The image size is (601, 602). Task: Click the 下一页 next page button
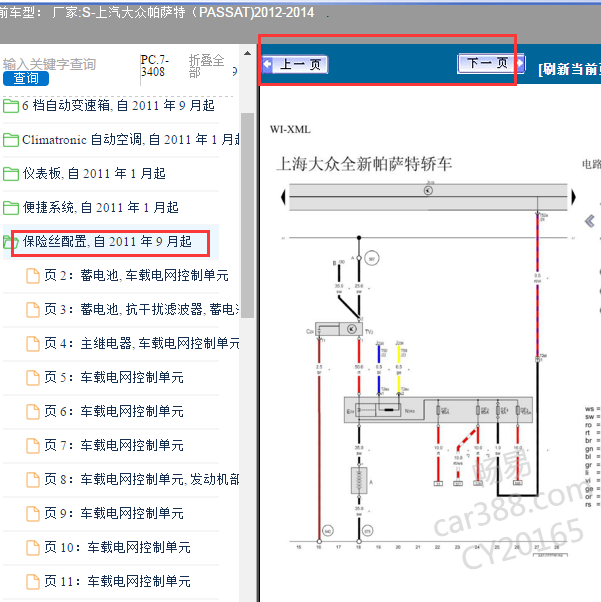pyautogui.click(x=491, y=63)
